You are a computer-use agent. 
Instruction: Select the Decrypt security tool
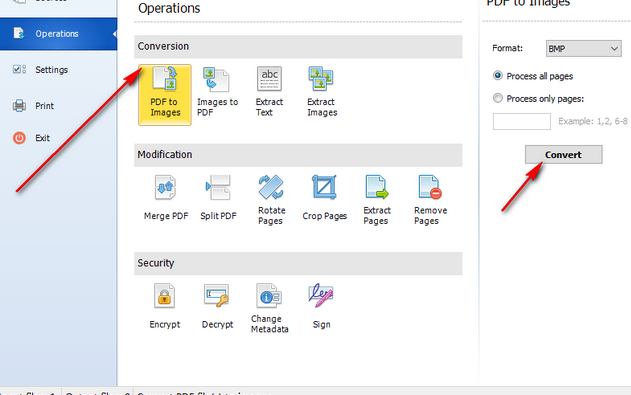tap(217, 307)
